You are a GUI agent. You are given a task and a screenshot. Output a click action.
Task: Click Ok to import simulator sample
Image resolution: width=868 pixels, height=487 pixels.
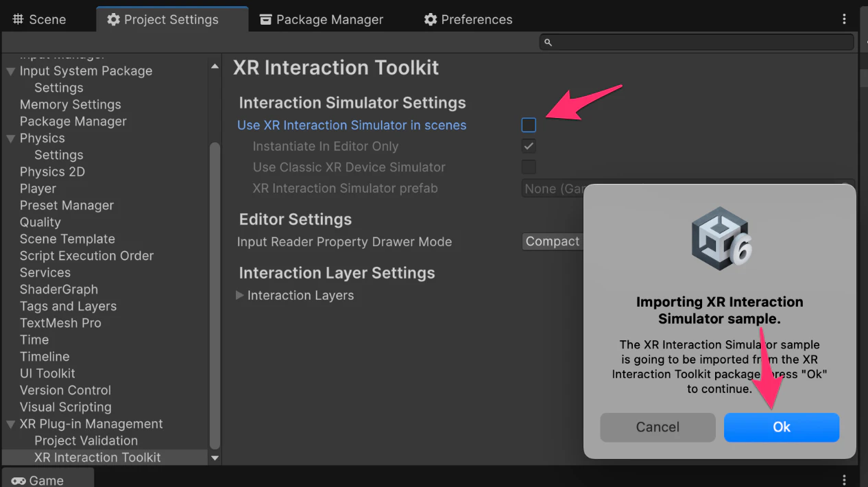(782, 427)
